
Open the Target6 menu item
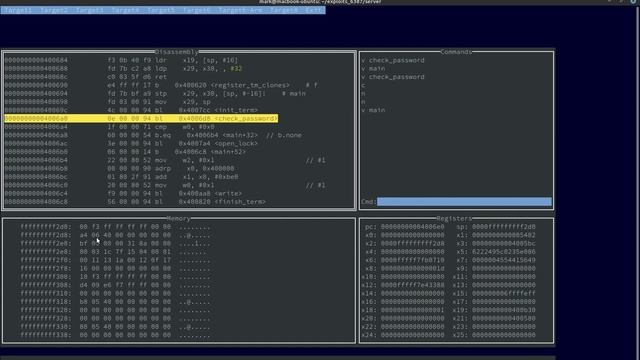point(197,10)
